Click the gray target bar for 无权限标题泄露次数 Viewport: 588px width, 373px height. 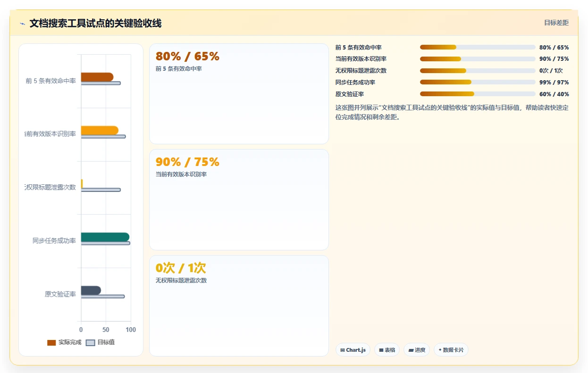tap(101, 190)
